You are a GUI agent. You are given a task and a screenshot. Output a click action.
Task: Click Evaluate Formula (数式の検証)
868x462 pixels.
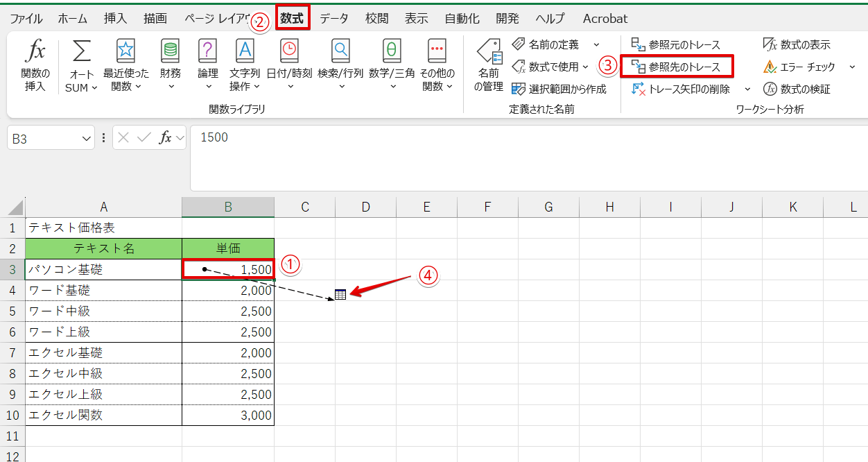pos(797,89)
